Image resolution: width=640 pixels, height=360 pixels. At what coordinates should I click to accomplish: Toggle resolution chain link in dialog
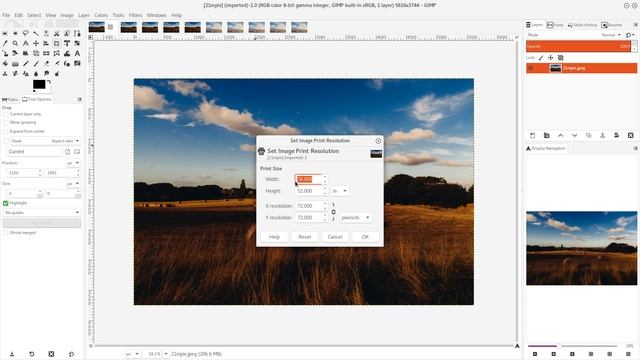[x=333, y=212]
